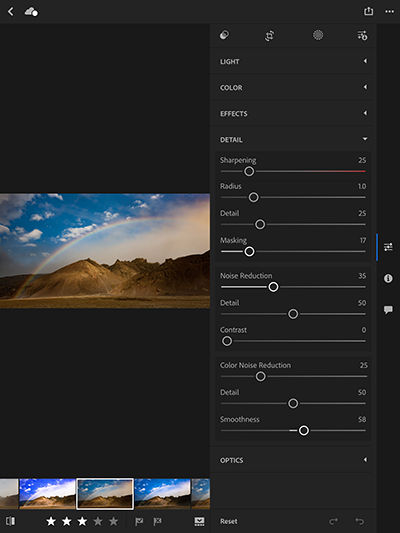Image resolution: width=400 pixels, height=533 pixels.
Task: Open the three-dot more options menu
Action: pyautogui.click(x=389, y=12)
